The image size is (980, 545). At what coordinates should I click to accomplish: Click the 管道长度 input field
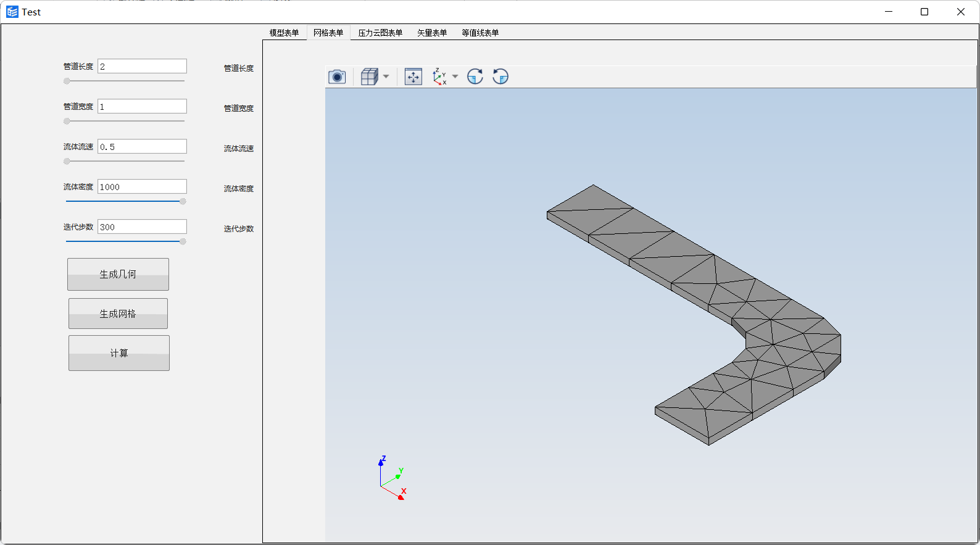[x=142, y=67]
